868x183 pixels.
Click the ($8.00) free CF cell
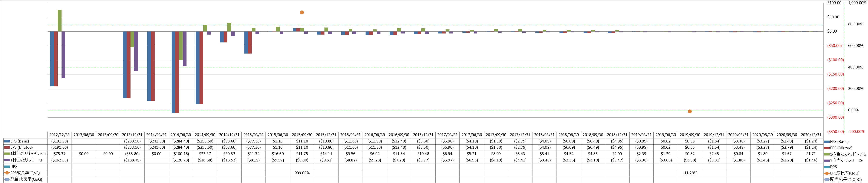302,160
